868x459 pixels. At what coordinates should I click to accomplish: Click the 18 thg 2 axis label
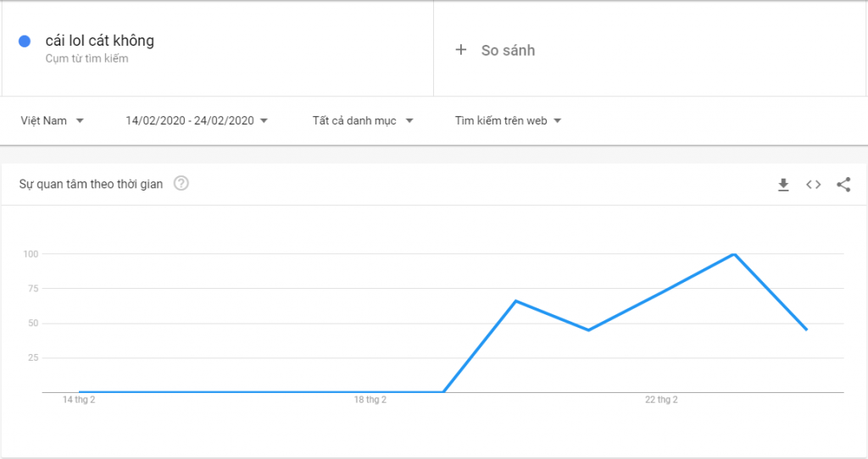pos(370,400)
